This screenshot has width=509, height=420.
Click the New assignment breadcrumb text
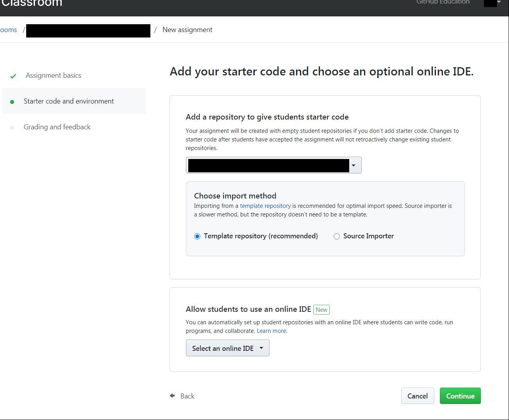[188, 30]
